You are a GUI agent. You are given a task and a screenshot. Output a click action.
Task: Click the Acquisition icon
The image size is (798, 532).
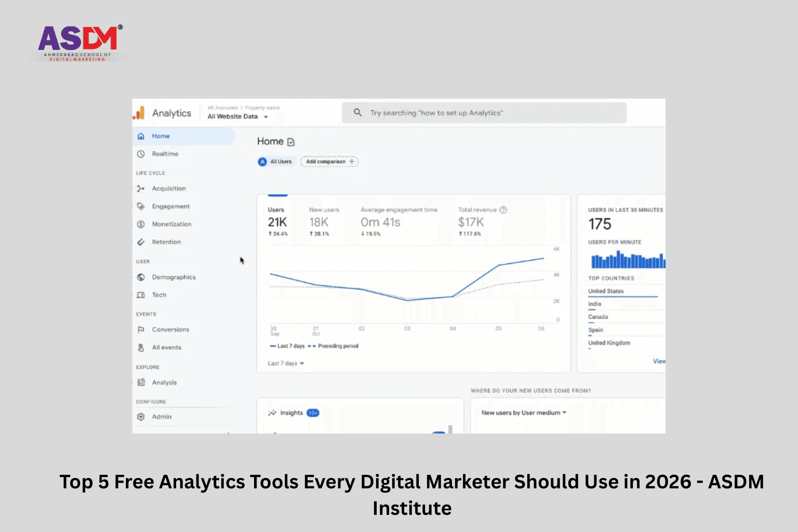point(141,189)
